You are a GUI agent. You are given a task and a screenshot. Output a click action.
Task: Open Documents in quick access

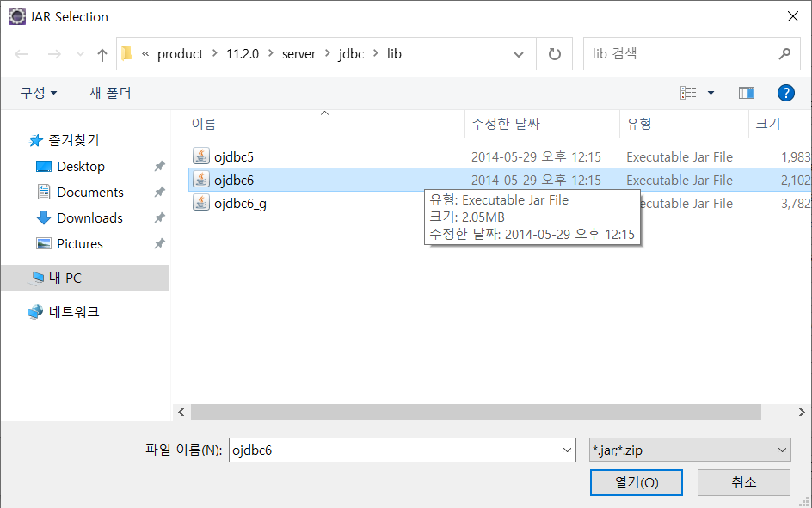coord(90,193)
